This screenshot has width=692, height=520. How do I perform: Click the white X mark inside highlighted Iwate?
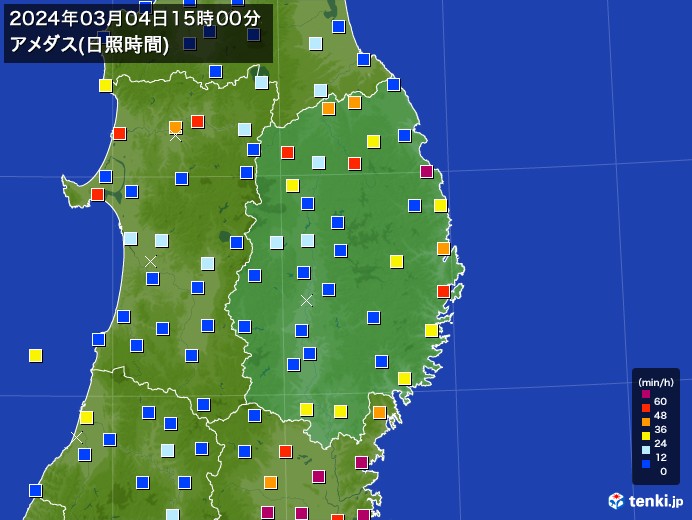[x=306, y=301]
